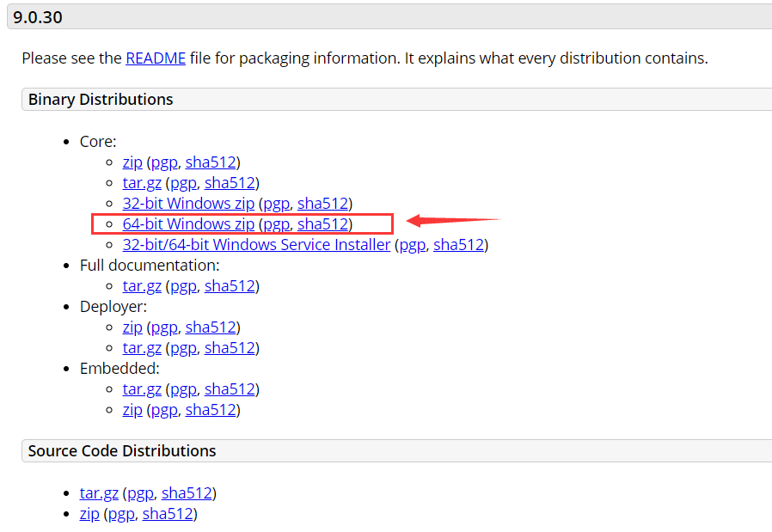Image resolution: width=772 pixels, height=532 pixels.
Task: Open pgp for 64-bit Windows zip
Action: (277, 224)
